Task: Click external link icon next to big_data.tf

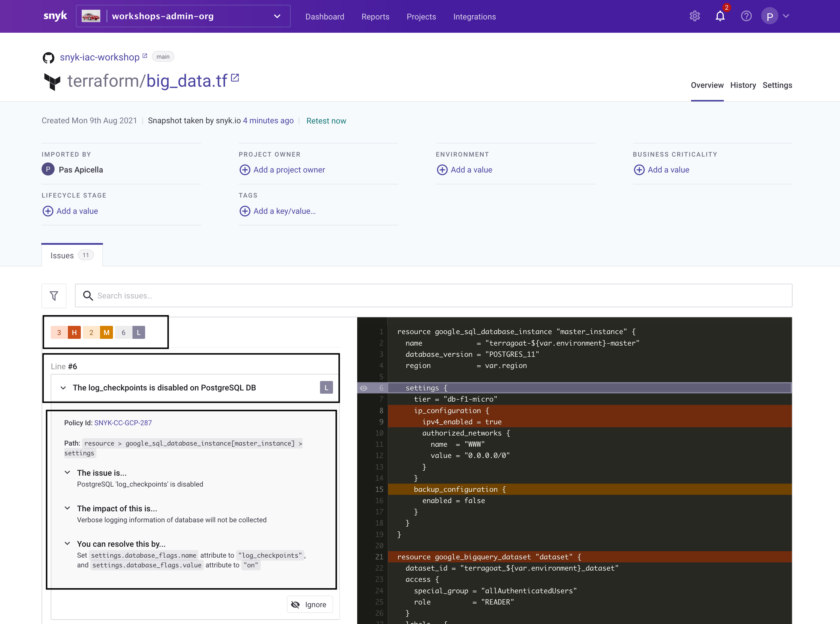Action: pyautogui.click(x=235, y=78)
